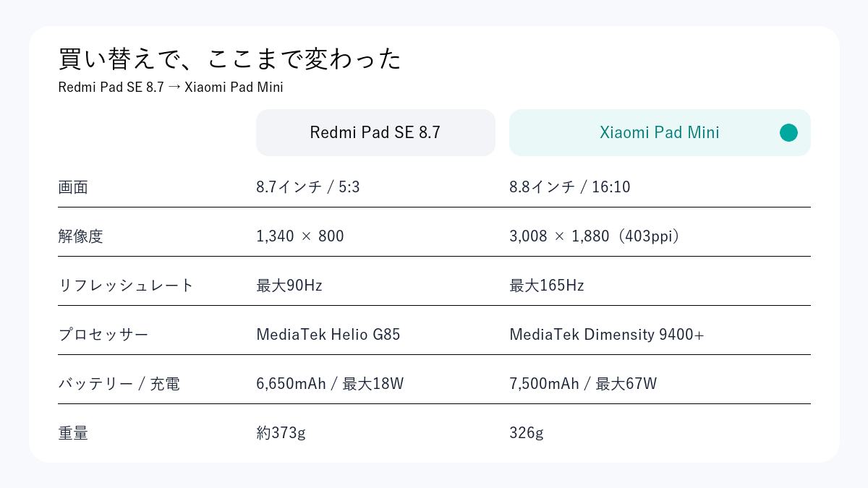Click the 3,008 × 1,880 (403ppi) value

click(595, 236)
